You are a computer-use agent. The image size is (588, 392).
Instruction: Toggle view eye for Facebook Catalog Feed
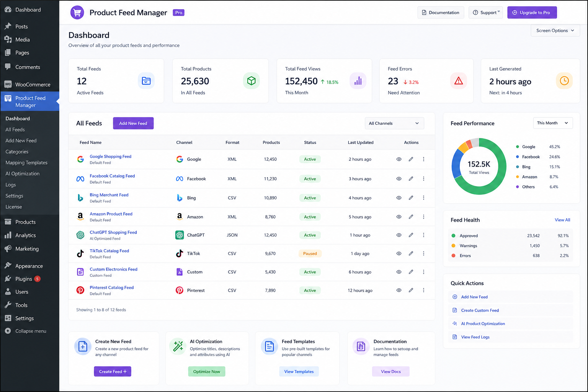(399, 179)
